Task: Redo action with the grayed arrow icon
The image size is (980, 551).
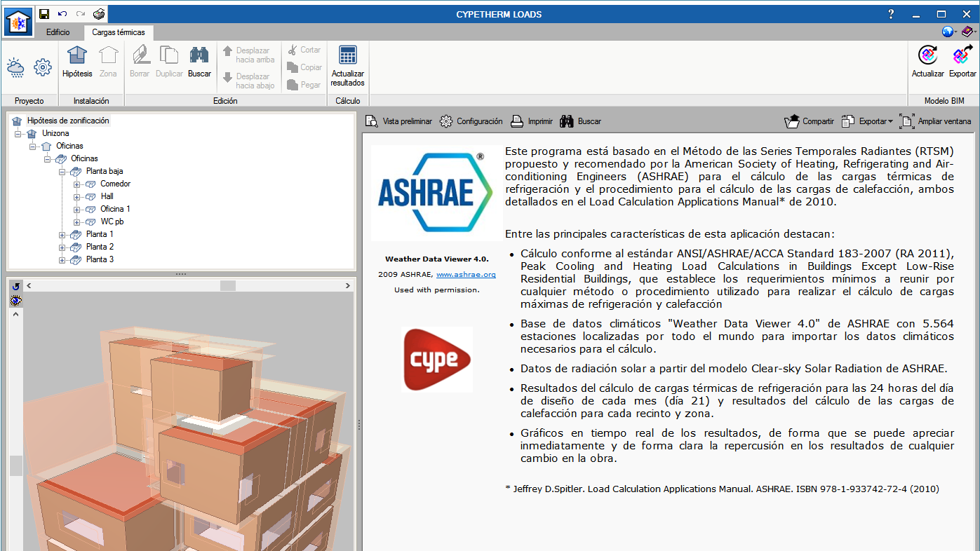Action: [x=81, y=14]
